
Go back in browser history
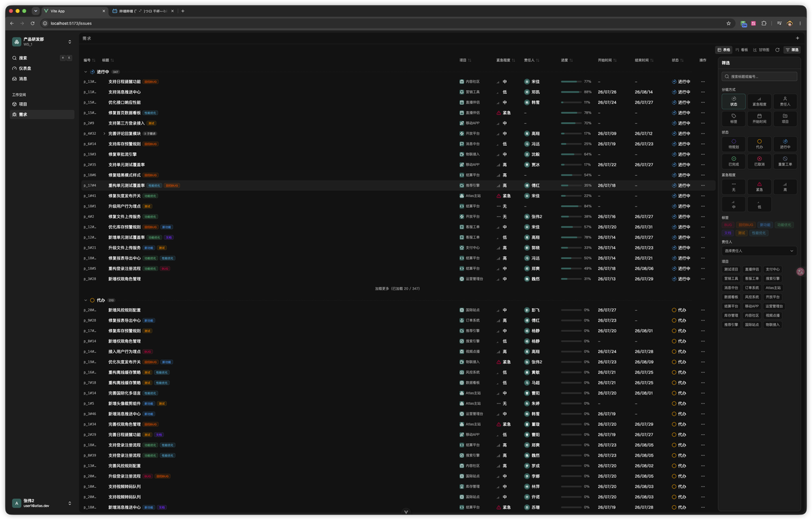pos(12,23)
